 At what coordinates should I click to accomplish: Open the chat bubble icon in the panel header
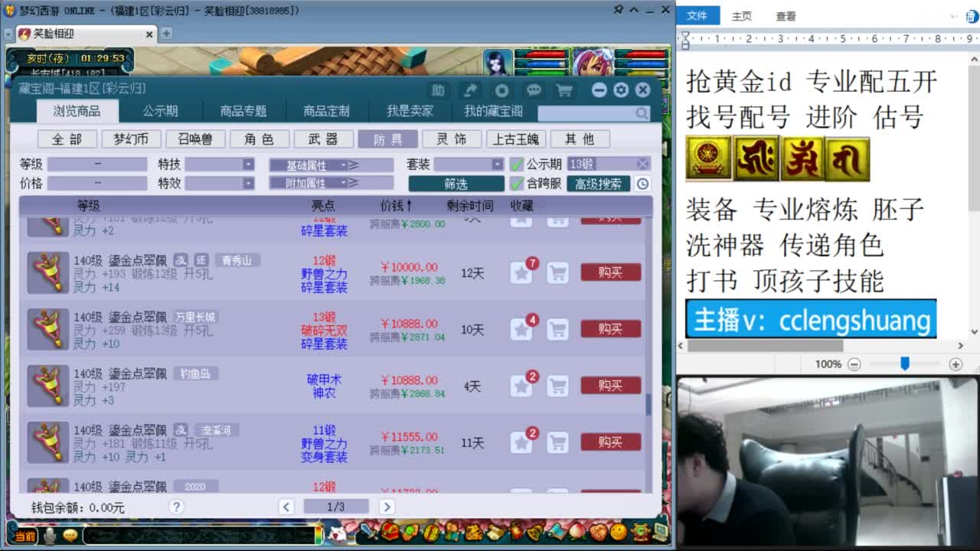(534, 90)
